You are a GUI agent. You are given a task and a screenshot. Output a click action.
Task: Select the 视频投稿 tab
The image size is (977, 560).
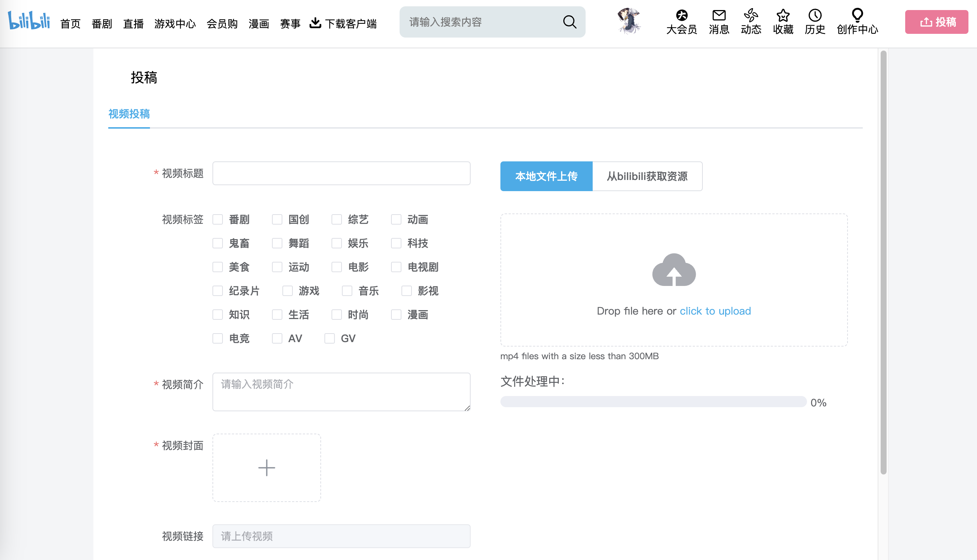[x=129, y=114]
